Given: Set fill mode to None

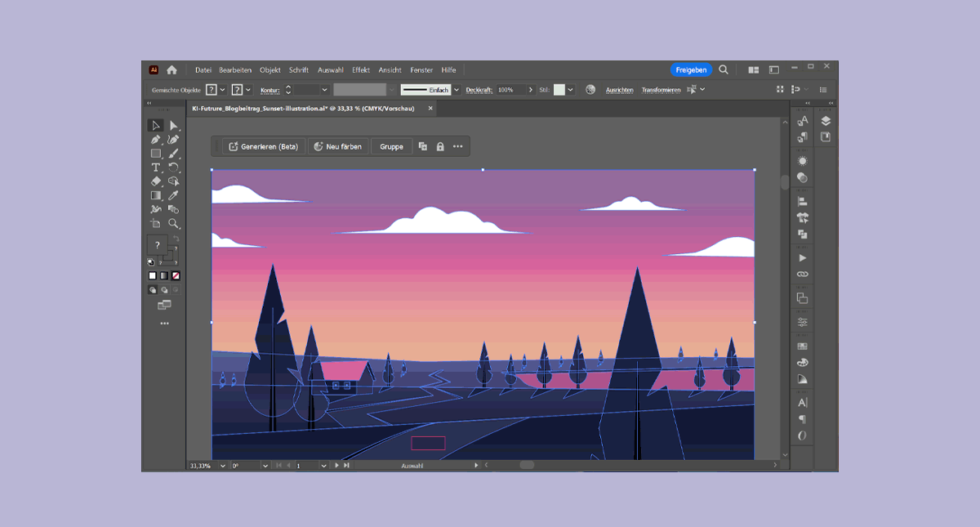Looking at the screenshot, I should click(x=176, y=276).
